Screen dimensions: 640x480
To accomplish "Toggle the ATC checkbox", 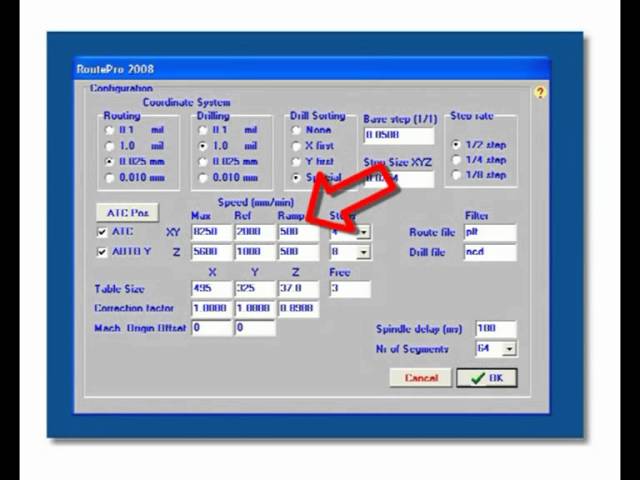I will 102,232.
